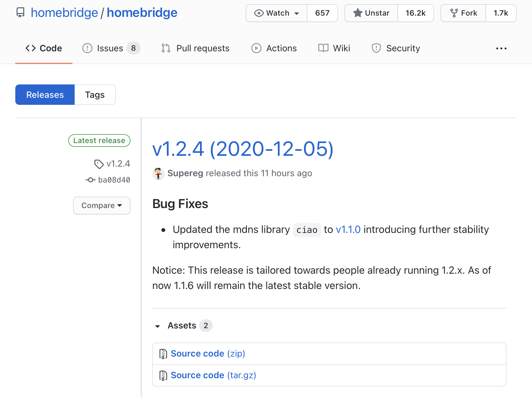532x397 pixels.
Task: Click the commit icon beside ba08d40
Action: click(x=90, y=180)
